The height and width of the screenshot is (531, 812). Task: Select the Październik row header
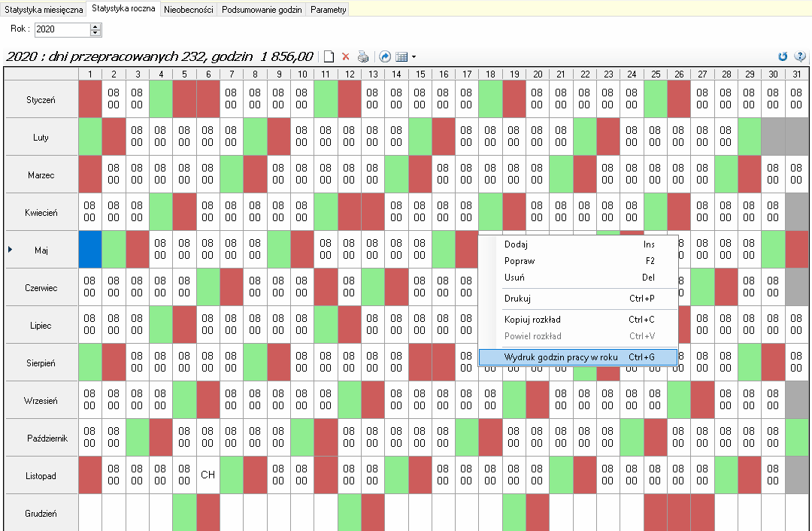point(41,438)
